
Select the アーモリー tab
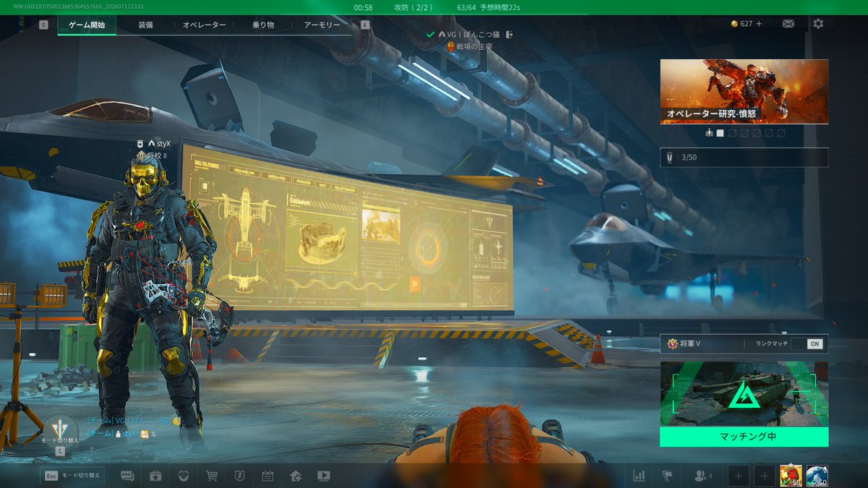322,25
